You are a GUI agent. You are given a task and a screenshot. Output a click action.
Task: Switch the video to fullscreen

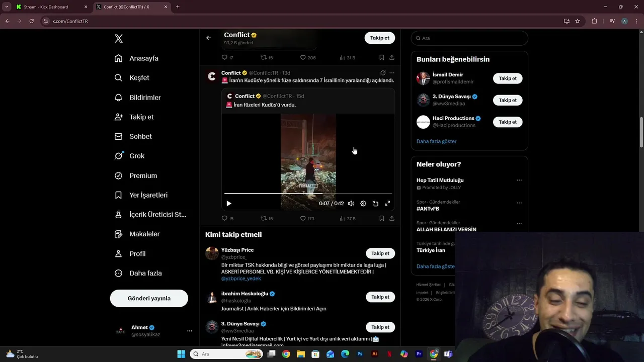(387, 204)
